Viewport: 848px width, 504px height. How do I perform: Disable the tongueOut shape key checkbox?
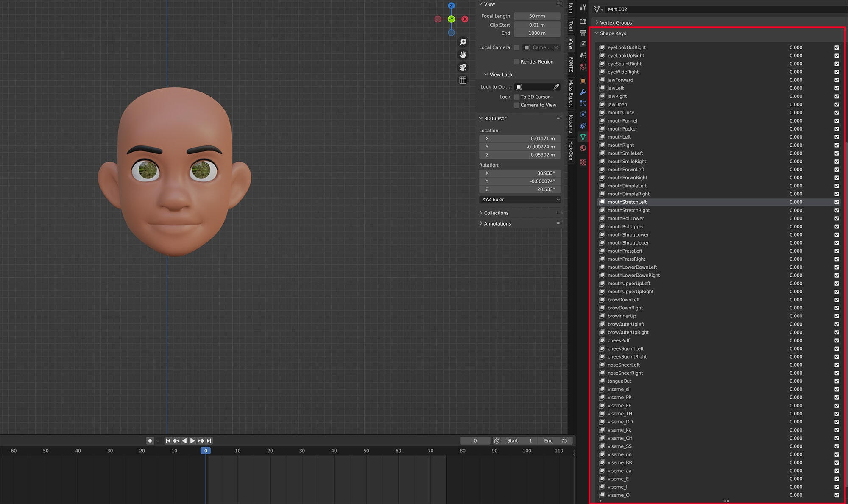(837, 381)
